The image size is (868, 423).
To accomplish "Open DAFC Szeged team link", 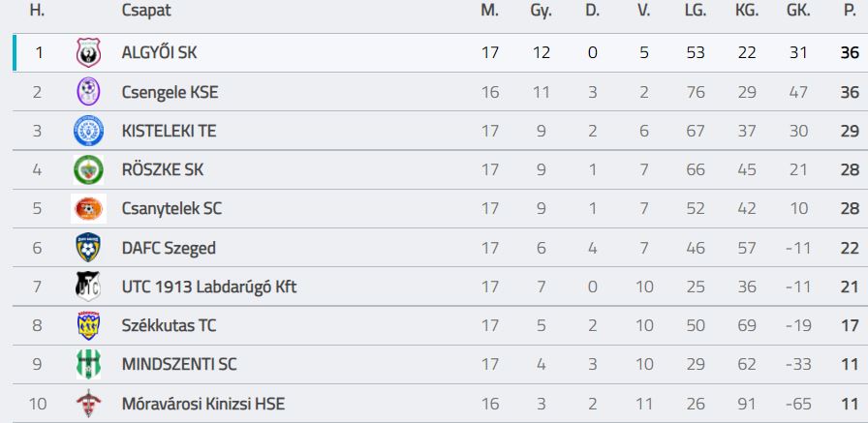I will point(169,248).
